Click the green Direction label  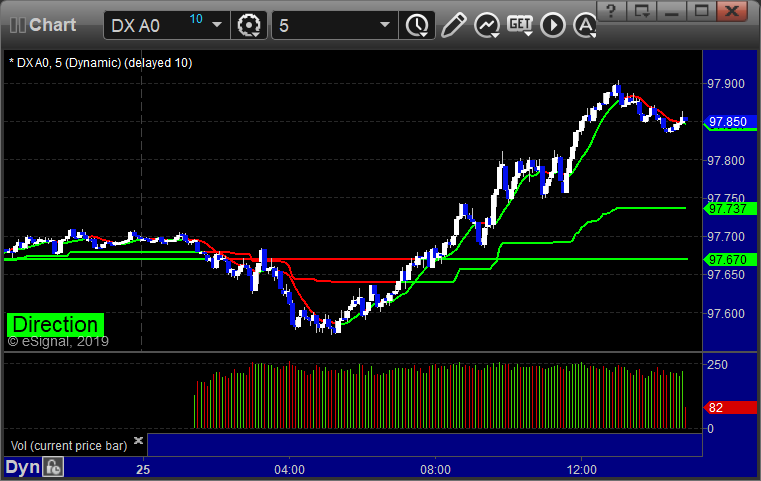[x=55, y=325]
